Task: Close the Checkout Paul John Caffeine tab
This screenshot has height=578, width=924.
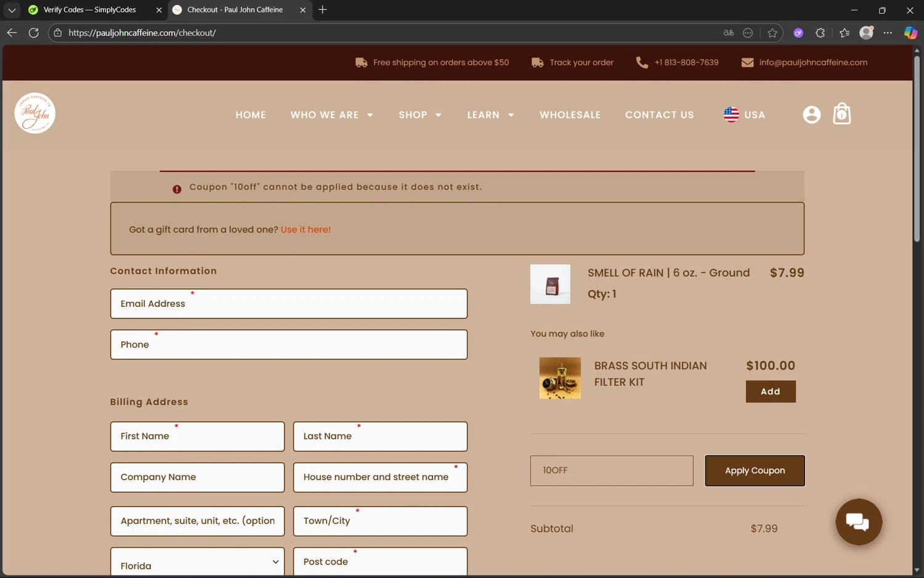Action: 302,10
